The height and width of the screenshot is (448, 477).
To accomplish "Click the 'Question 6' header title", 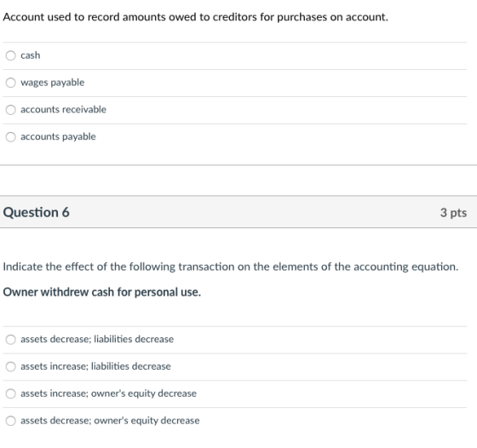I will (x=36, y=212).
